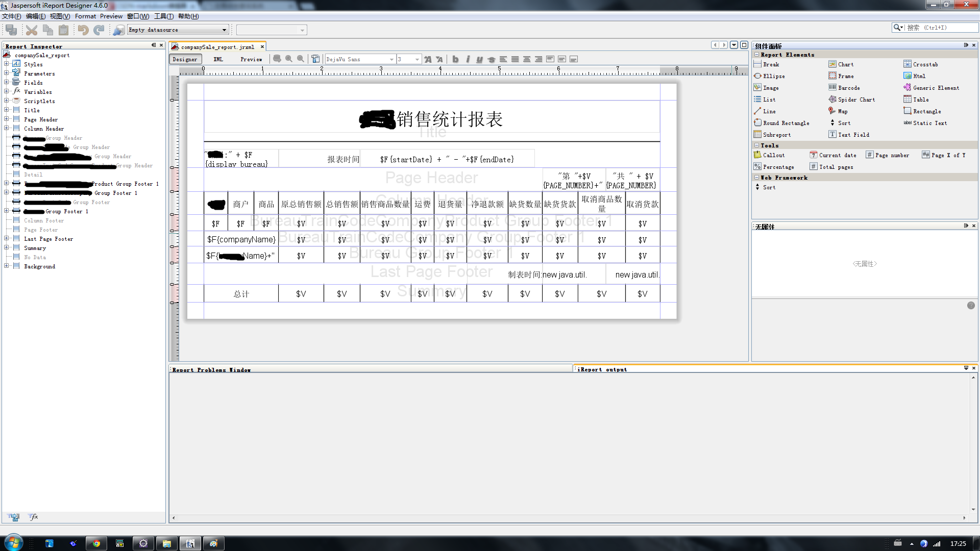Open the file explorer taskbar icon
This screenshot has width=980, height=551.
pyautogui.click(x=166, y=543)
